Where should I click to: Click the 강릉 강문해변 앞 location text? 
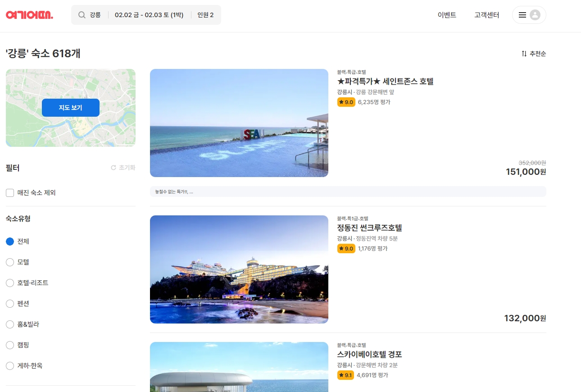coord(375,92)
